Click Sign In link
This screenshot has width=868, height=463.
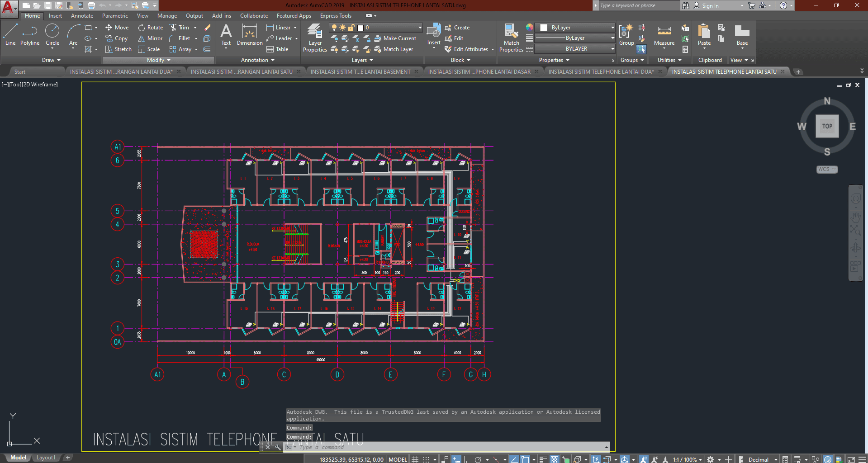pyautogui.click(x=710, y=6)
